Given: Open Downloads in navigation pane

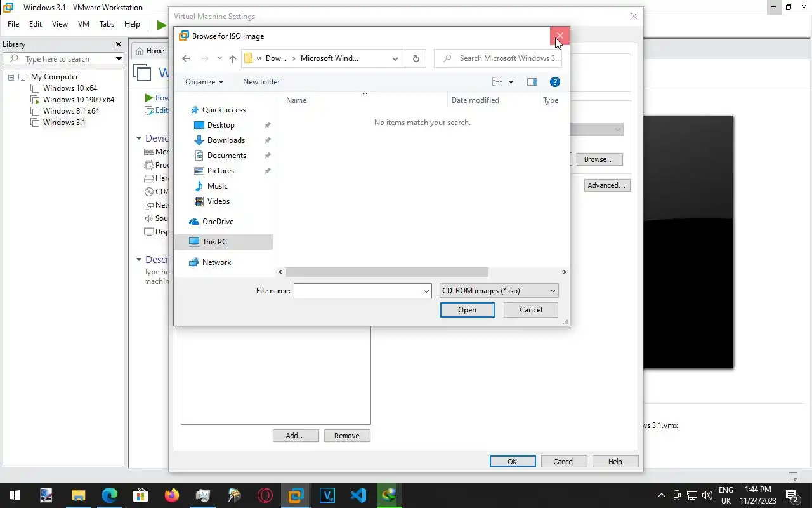Looking at the screenshot, I should pos(226,140).
